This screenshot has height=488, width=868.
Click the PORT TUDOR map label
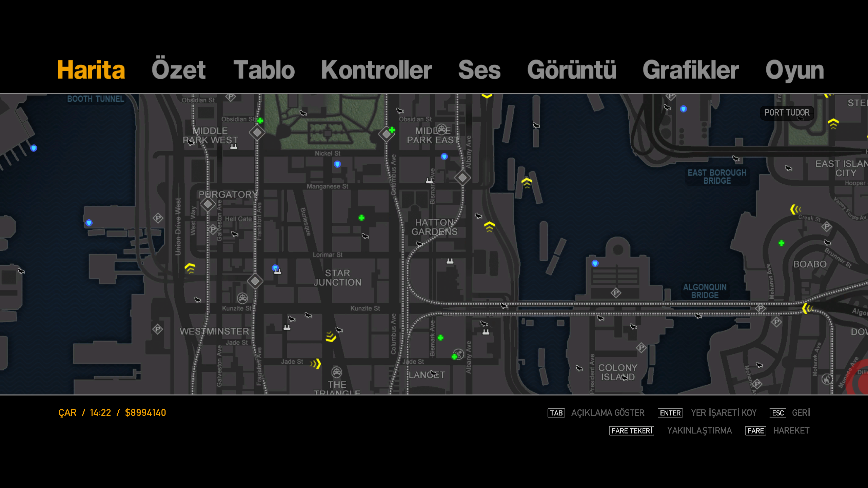787,113
